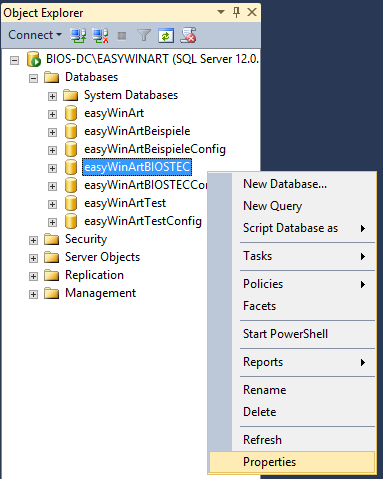
Task: Choose Delete in the context menu
Action: coord(292,412)
